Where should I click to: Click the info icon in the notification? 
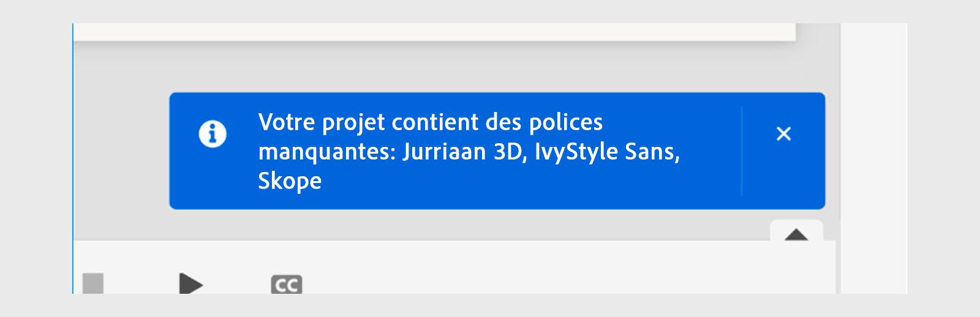coord(213,134)
